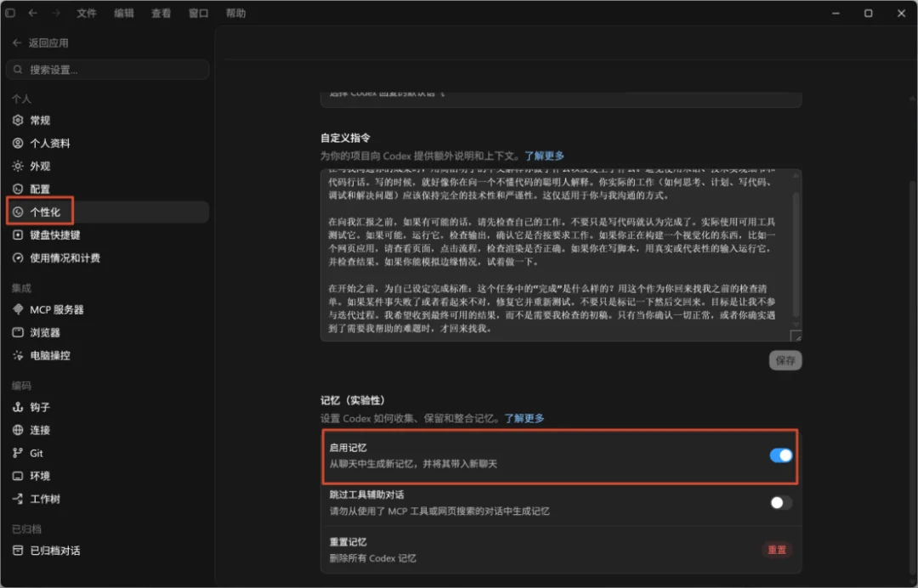The width and height of the screenshot is (918, 588).
Task: Open the 配置 configuration icon
Action: 18,189
